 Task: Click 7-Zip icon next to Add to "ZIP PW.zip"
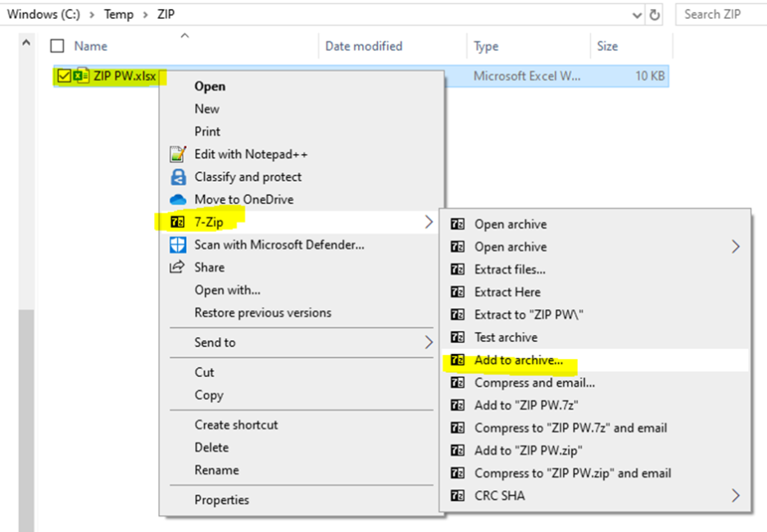(x=457, y=450)
